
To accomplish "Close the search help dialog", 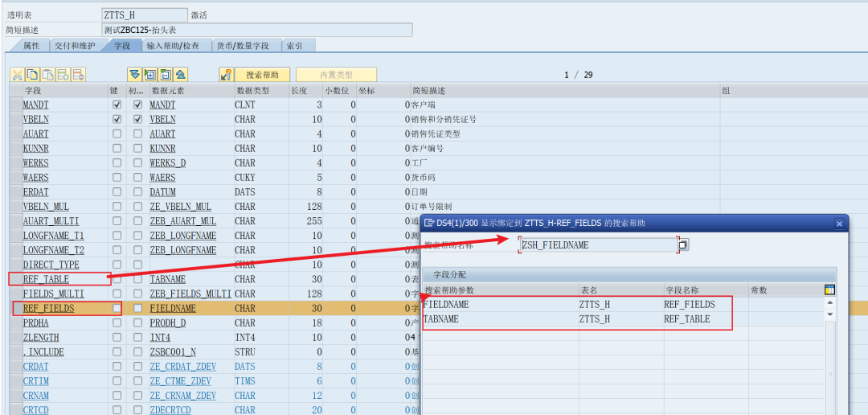I will pos(839,224).
